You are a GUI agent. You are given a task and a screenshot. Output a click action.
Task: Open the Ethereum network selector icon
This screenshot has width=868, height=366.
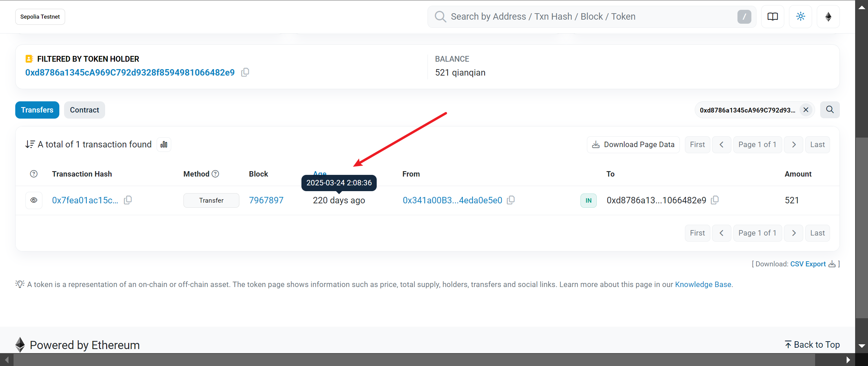828,17
